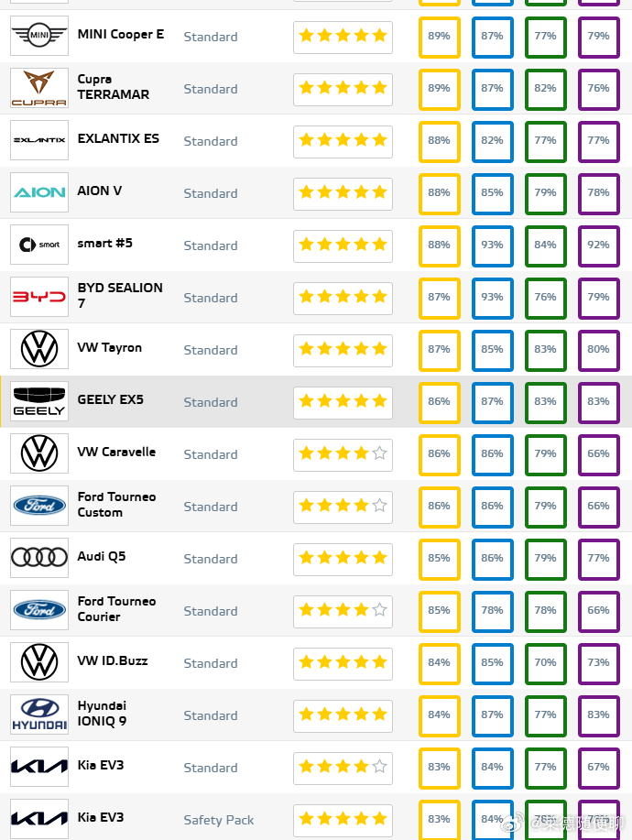The image size is (632, 840).
Task: Open the Ford Tourneo Courier entry
Action: coord(116,609)
